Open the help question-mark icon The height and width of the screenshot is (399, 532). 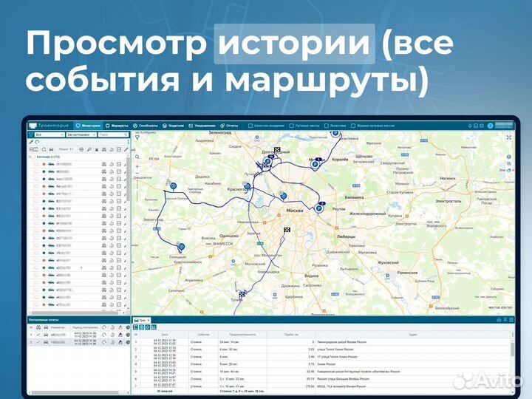coord(490,126)
